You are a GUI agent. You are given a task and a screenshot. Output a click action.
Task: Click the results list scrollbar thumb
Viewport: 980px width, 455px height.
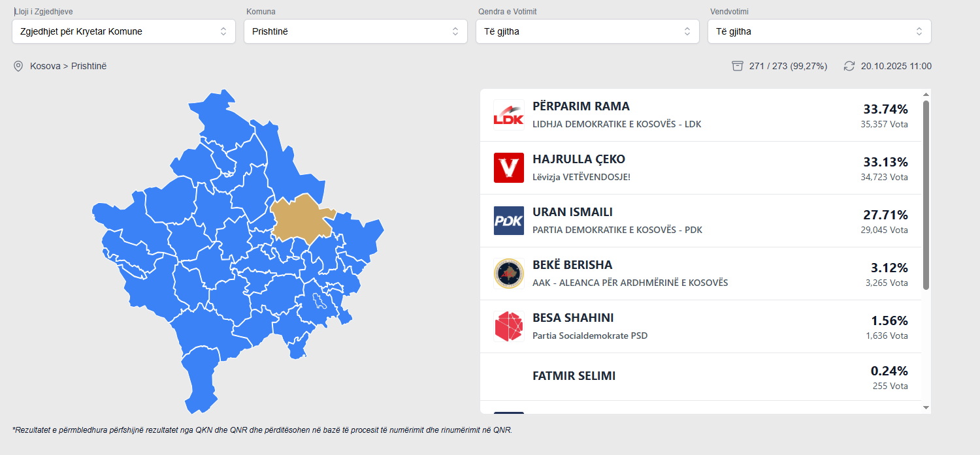926,195
